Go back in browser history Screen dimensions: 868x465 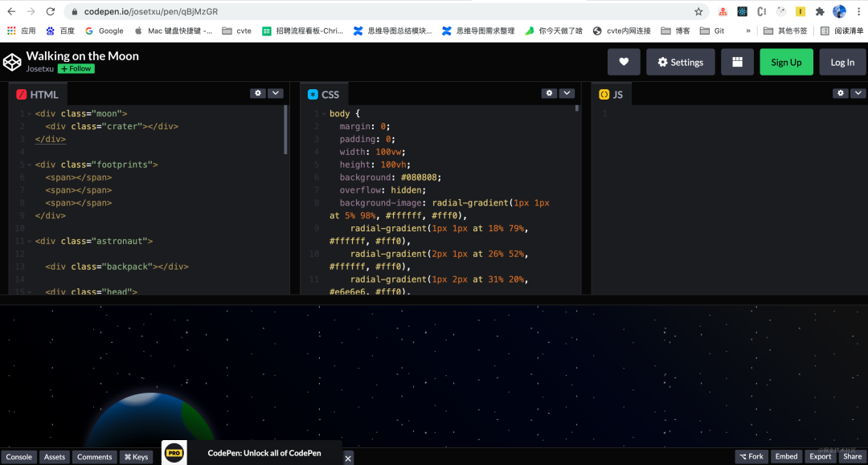click(x=11, y=11)
